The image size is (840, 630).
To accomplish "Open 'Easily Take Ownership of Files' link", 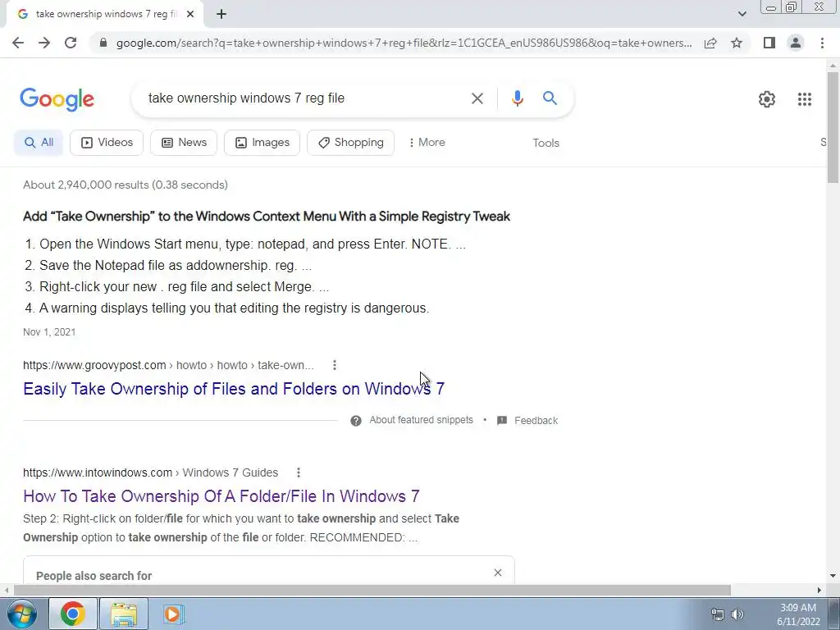I will (234, 388).
